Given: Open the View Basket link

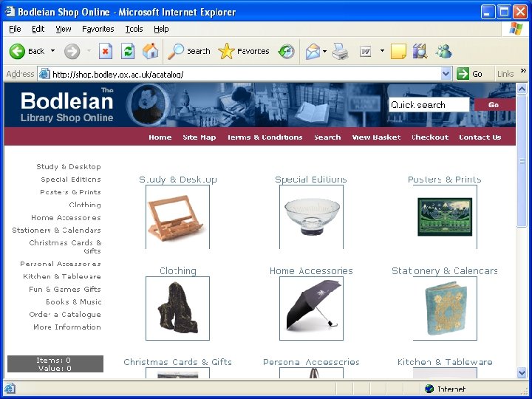Looking at the screenshot, I should 376,137.
